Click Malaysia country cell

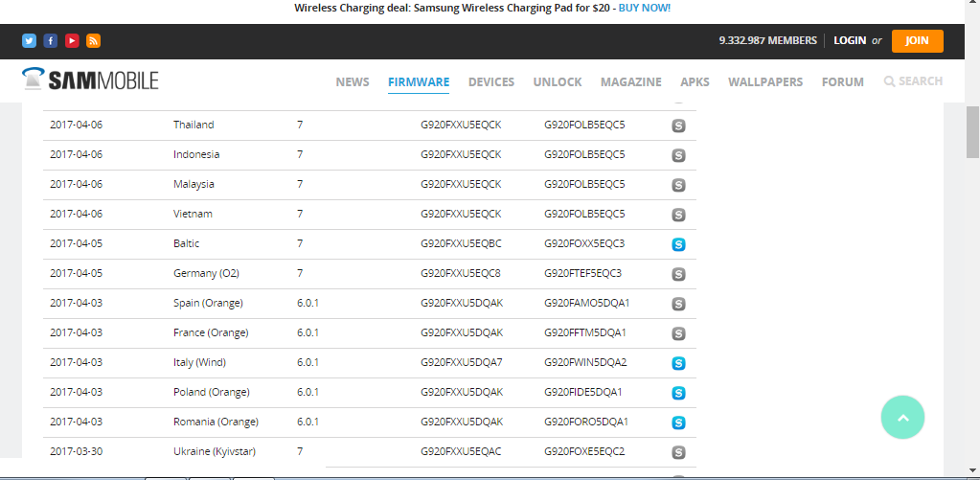point(194,184)
